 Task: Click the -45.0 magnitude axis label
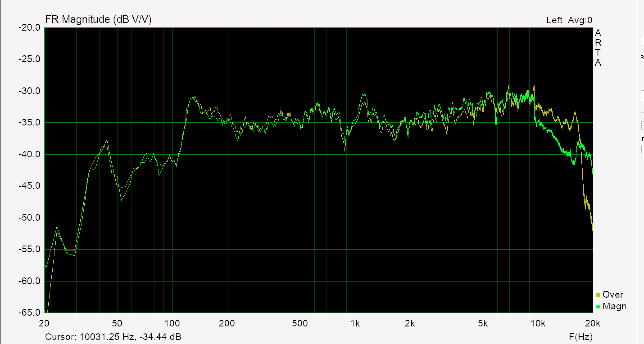click(x=29, y=186)
